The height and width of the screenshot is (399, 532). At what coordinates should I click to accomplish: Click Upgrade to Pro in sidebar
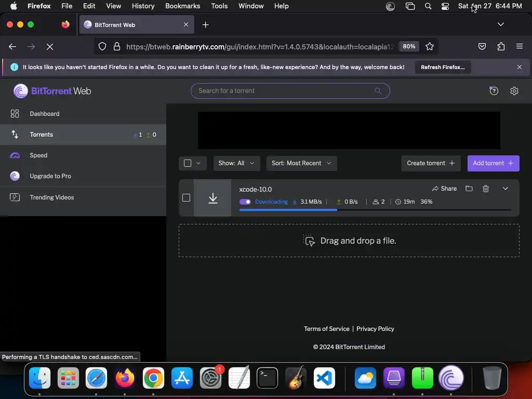coord(83,176)
